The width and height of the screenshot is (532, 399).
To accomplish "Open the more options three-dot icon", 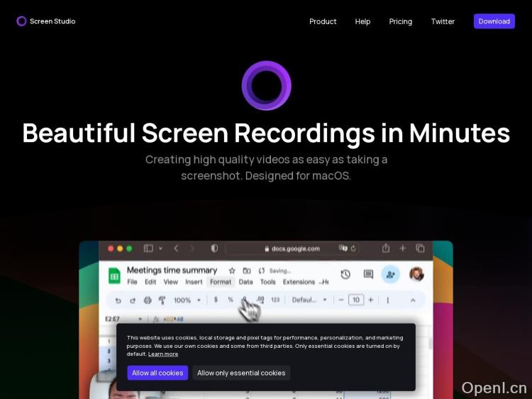I will pos(387,300).
